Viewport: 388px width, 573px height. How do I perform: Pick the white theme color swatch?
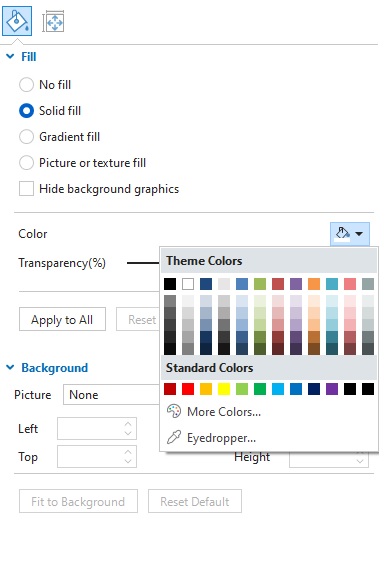click(188, 284)
